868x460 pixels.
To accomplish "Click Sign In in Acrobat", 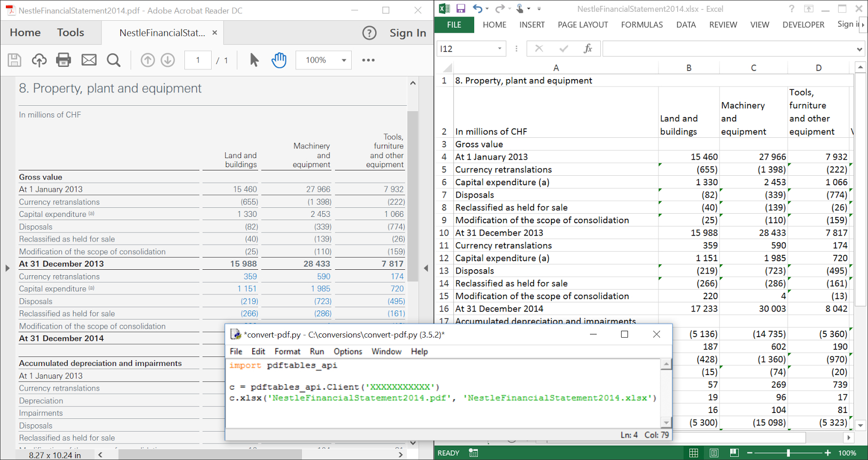I will (x=407, y=33).
